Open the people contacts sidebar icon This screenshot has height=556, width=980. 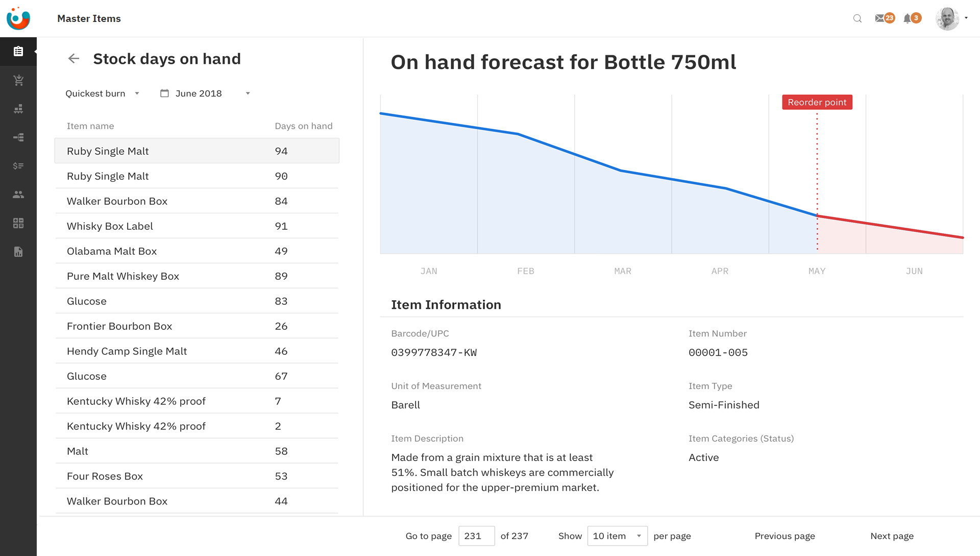click(x=18, y=195)
